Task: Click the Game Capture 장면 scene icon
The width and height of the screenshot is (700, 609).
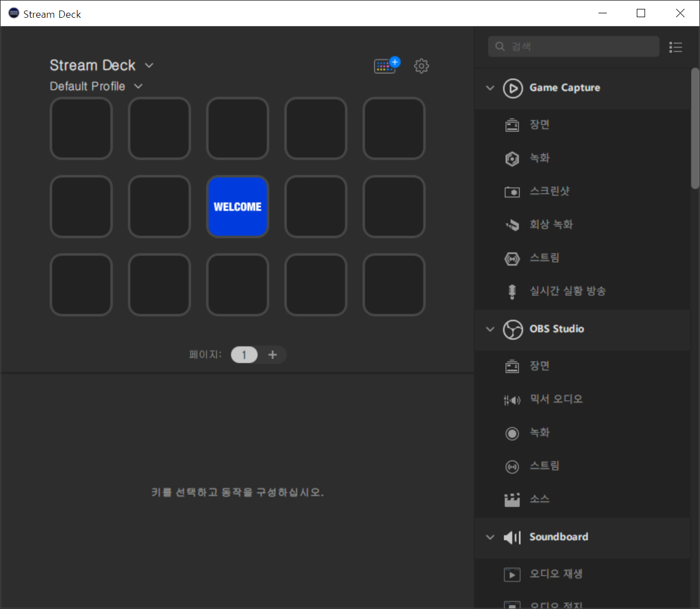Action: point(512,125)
